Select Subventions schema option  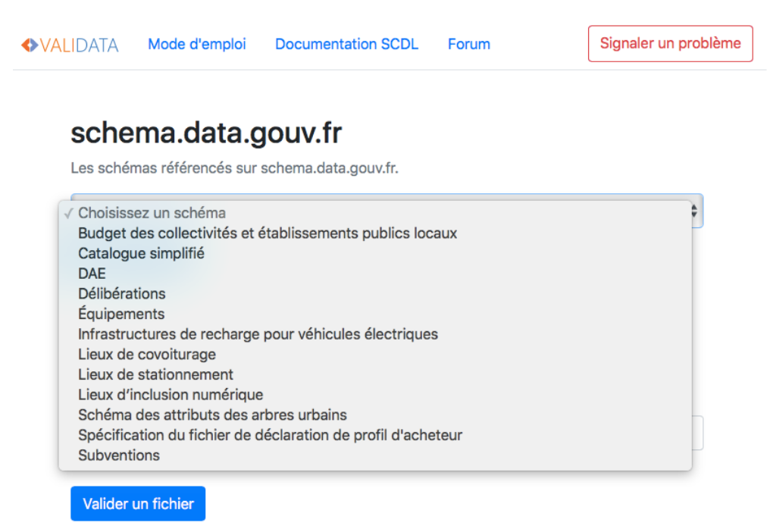(x=375, y=455)
